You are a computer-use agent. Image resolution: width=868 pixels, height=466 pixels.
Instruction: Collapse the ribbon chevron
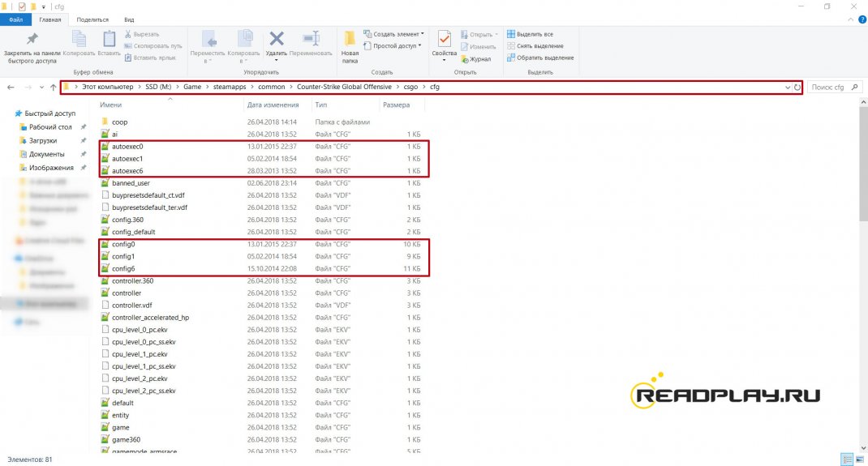(x=851, y=19)
